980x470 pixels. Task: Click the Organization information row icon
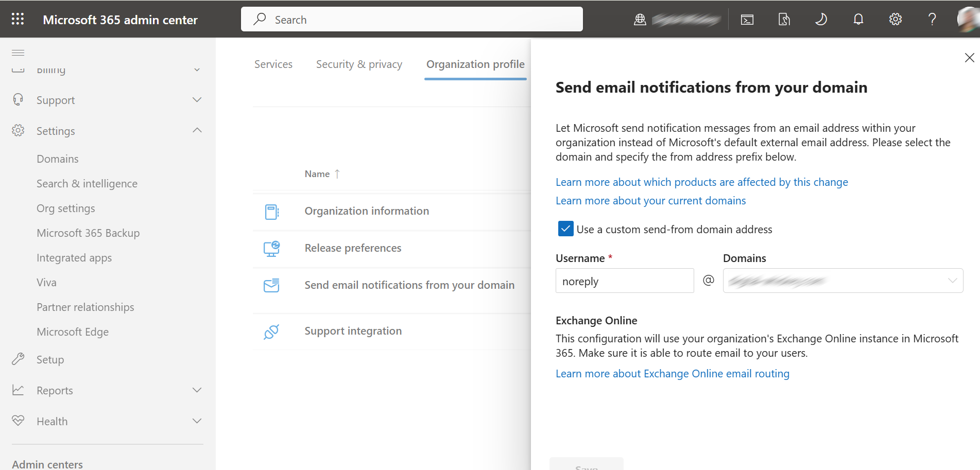pos(271,212)
